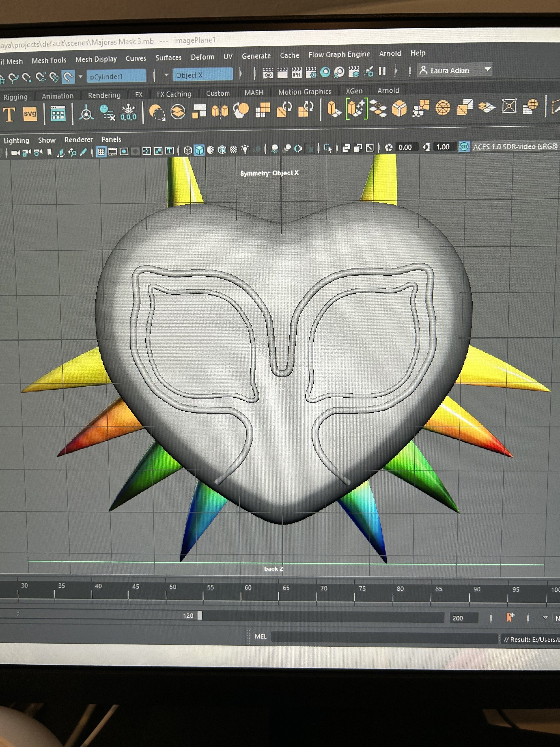Click the Delete History icon
560x747 pixels.
[x=108, y=113]
